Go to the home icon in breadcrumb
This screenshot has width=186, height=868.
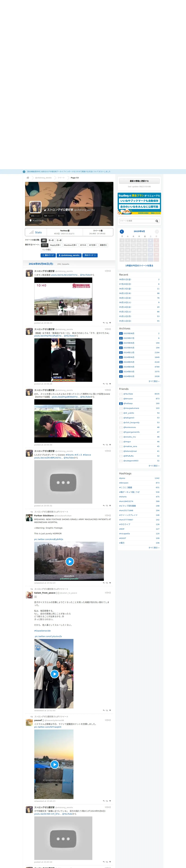pos(28,178)
